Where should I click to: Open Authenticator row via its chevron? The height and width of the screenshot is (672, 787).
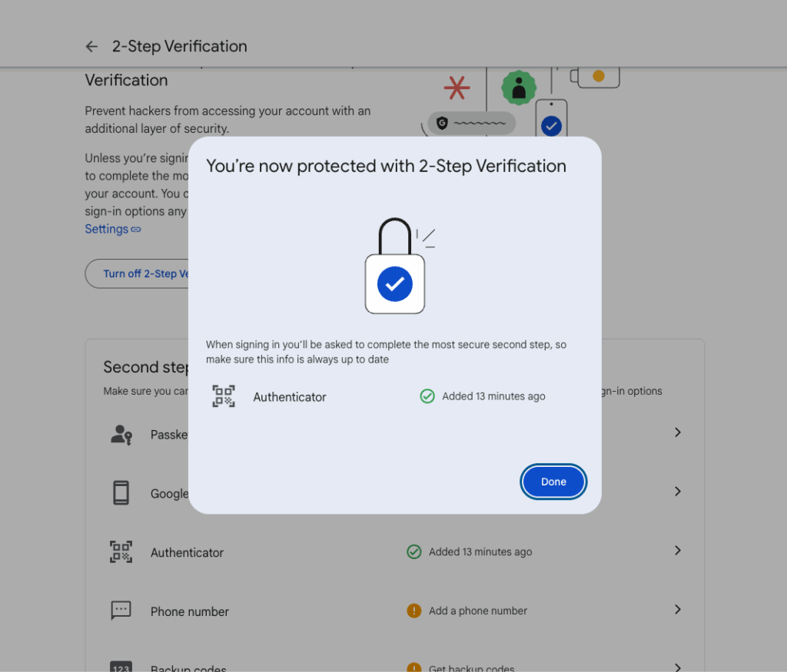pyautogui.click(x=678, y=551)
